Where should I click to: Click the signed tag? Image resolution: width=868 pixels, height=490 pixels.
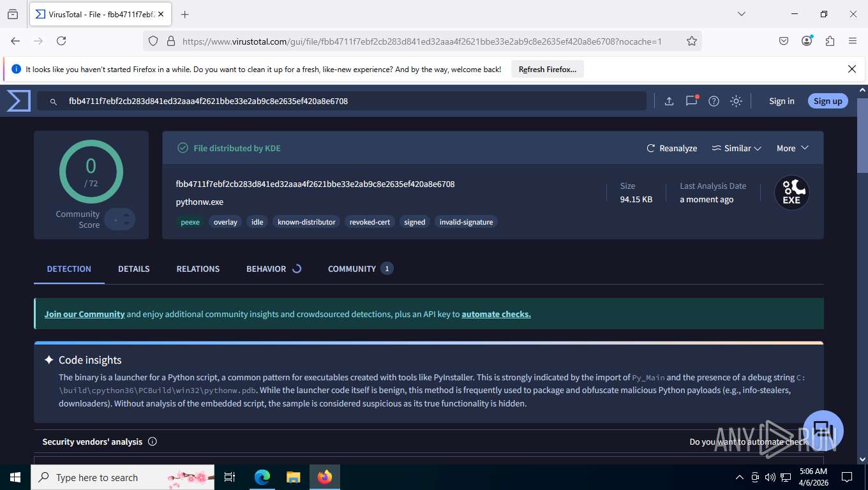coord(414,222)
